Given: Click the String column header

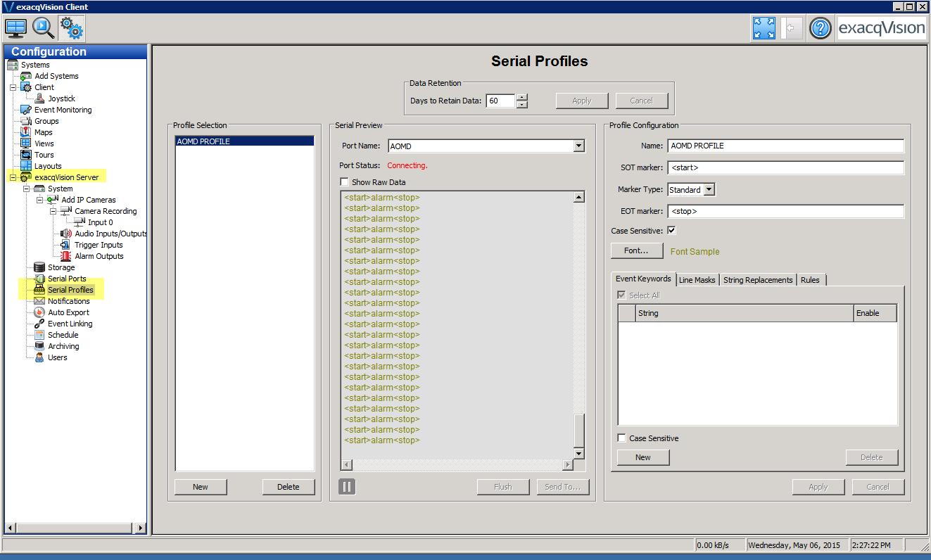Looking at the screenshot, I should tap(744, 313).
